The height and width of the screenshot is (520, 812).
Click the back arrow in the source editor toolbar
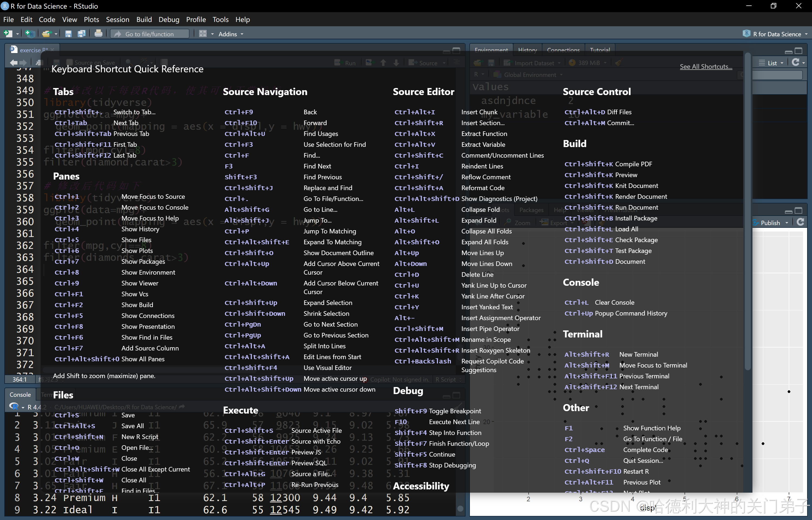point(14,63)
